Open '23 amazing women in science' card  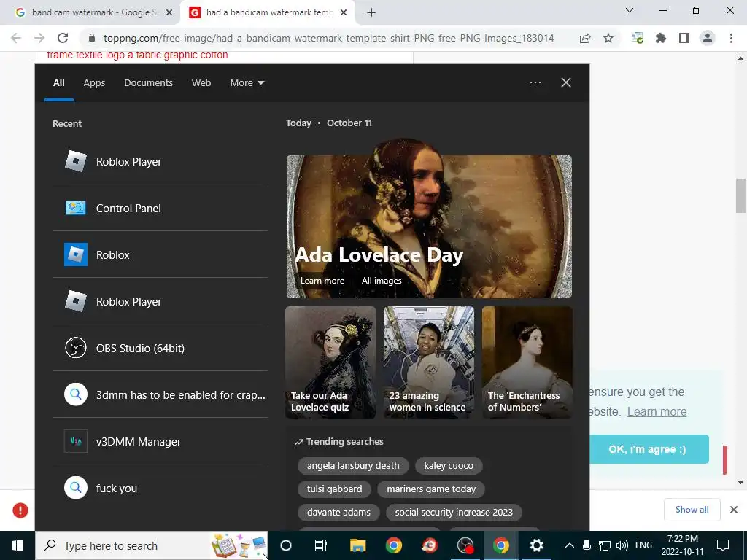pyautogui.click(x=429, y=362)
